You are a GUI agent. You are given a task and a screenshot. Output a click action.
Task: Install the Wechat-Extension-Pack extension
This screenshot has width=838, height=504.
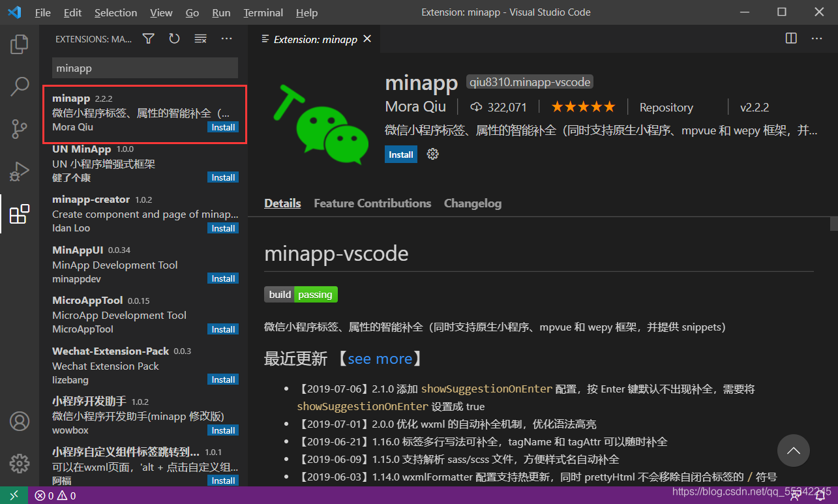point(223,379)
